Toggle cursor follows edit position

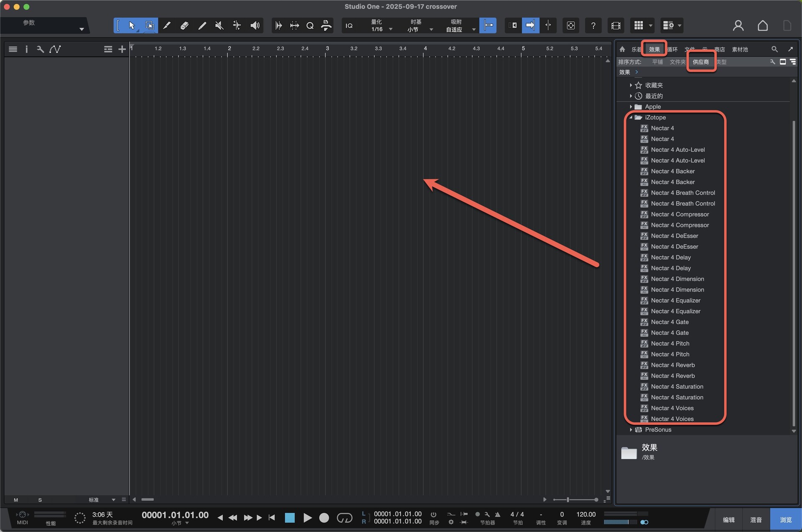coord(548,25)
